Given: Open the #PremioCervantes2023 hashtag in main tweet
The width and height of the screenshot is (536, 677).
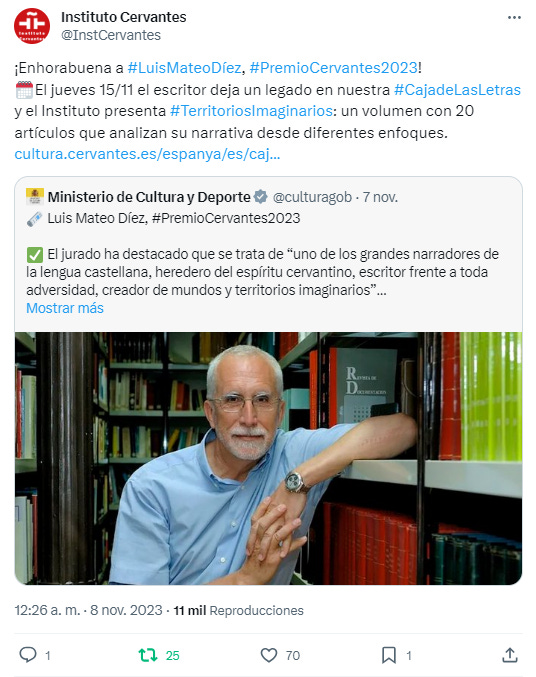Looking at the screenshot, I should [333, 68].
